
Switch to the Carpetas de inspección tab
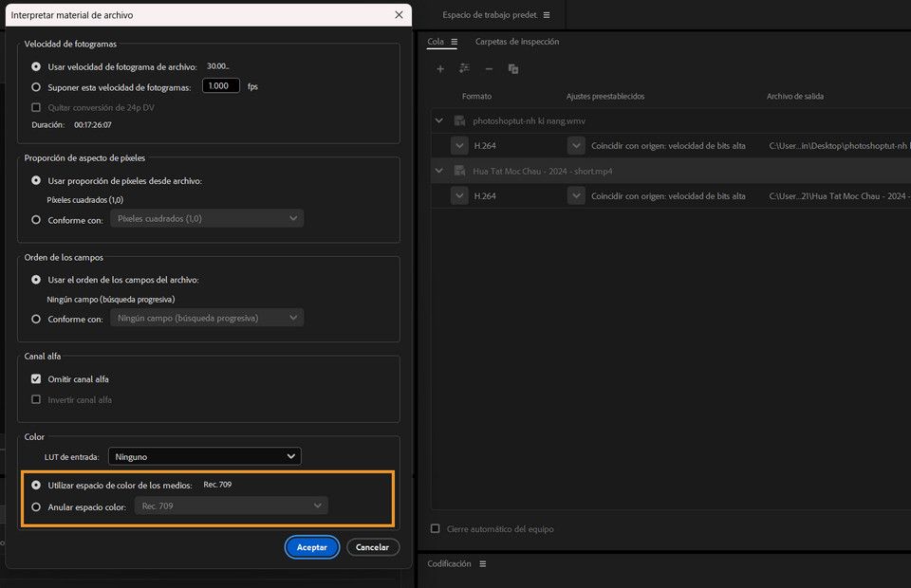pos(516,42)
